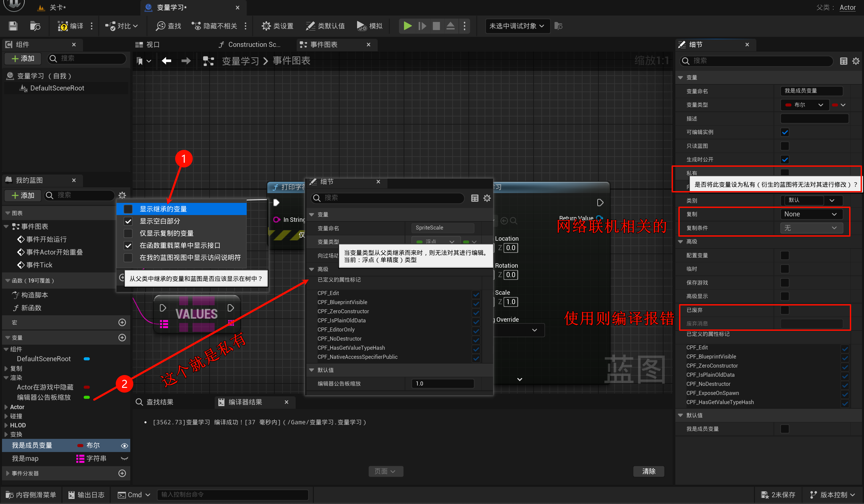This screenshot has width=864, height=504.
Task: Click navigate back arrow in graph
Action: coord(167,61)
